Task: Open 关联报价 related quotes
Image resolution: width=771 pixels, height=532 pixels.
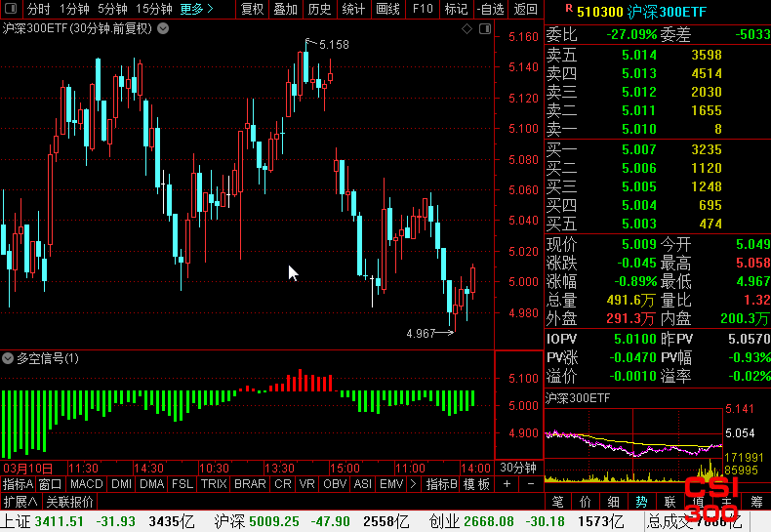Action: 69,502
